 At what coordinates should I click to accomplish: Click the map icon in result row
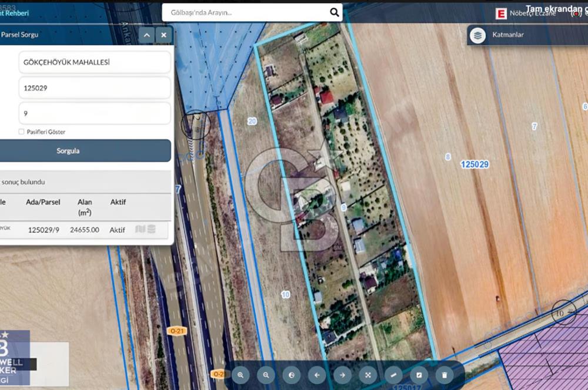[141, 229]
